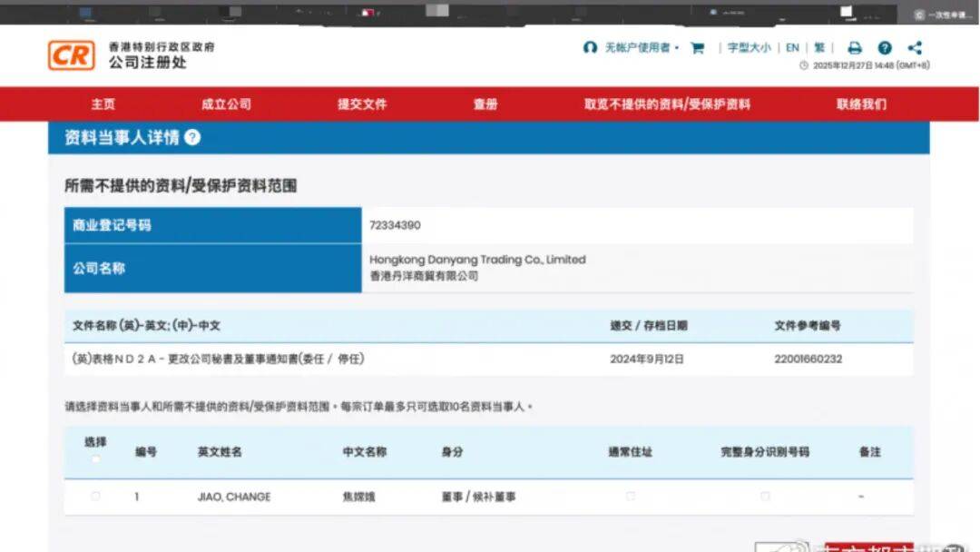Switch to Traditional Chinese via 繁 link
Image resolution: width=980 pixels, height=552 pixels.
point(819,48)
